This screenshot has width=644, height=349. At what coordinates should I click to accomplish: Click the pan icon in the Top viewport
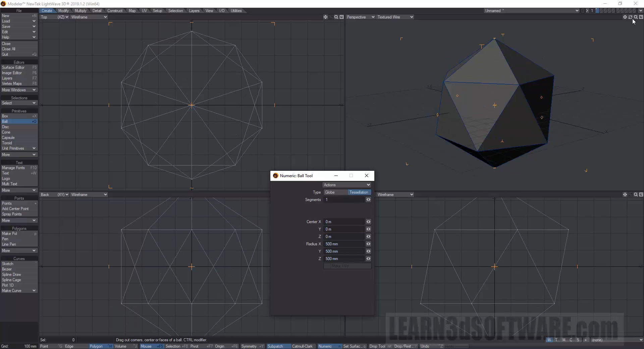point(325,17)
